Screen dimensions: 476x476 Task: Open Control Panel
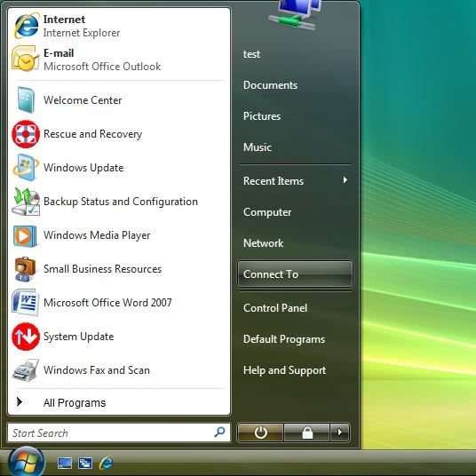(275, 308)
